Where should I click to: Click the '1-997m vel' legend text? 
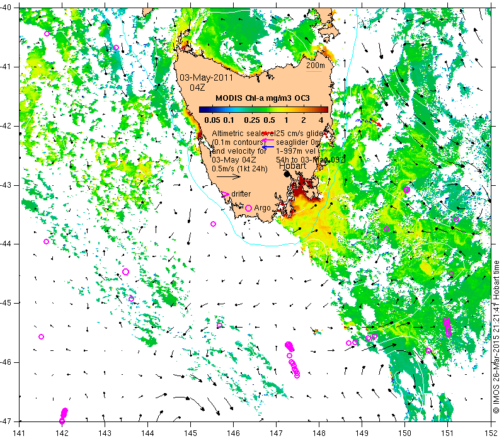tap(295, 151)
